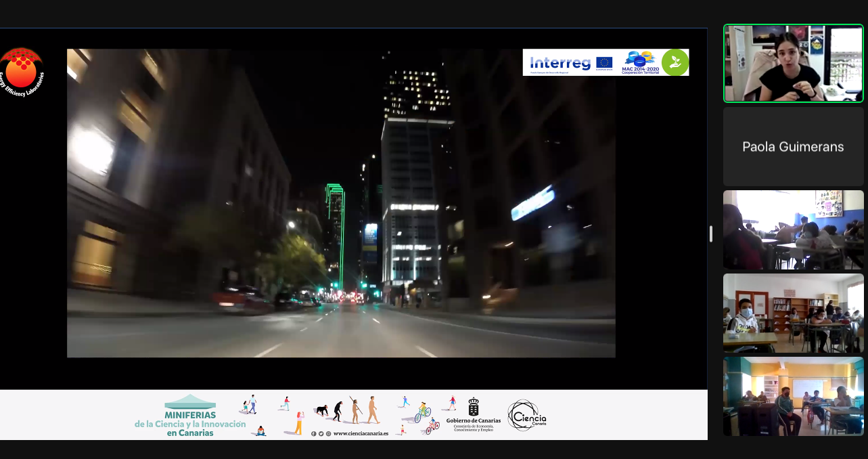868x459 pixels.
Task: Select the Paola Guimerans participant tile
Action: pyautogui.click(x=793, y=147)
